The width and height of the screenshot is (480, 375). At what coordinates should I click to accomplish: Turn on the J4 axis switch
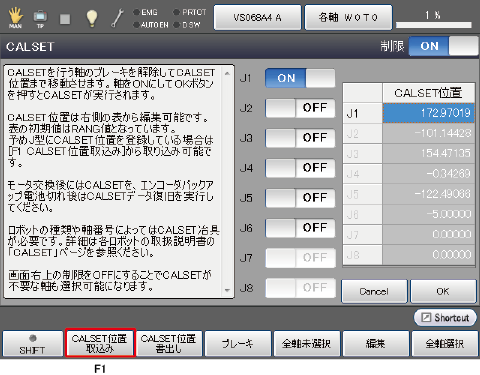coord(300,168)
